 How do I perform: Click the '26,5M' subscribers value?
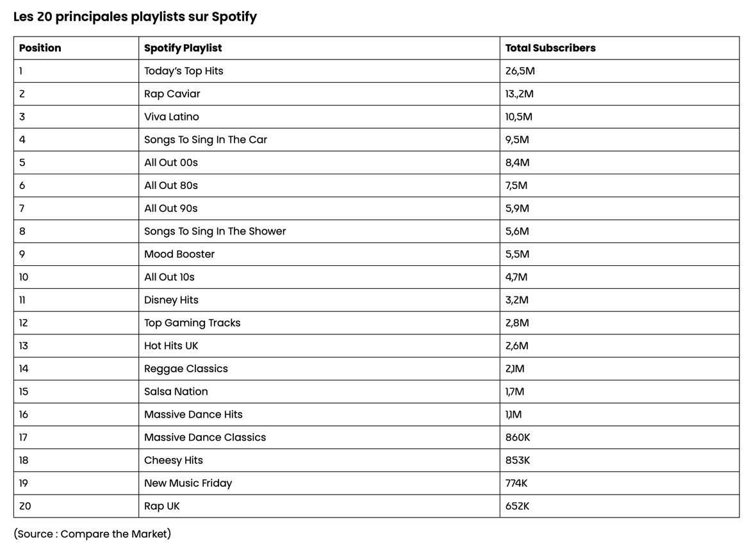click(x=520, y=71)
